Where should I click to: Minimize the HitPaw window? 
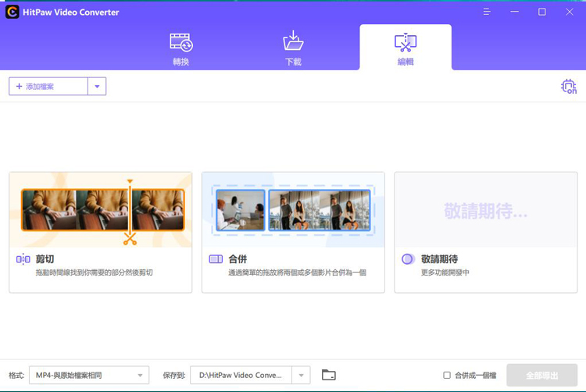pos(515,12)
